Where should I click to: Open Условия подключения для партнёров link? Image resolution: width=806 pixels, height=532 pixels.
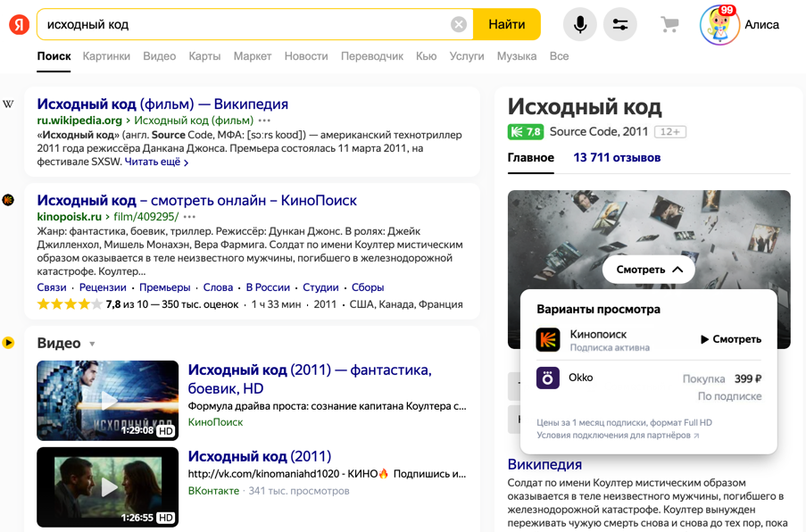tap(618, 436)
